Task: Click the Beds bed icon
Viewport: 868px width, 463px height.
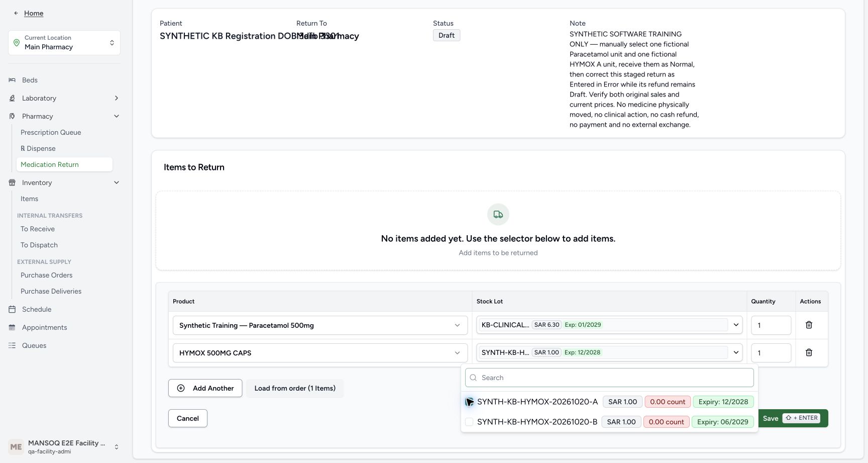Action: point(12,80)
